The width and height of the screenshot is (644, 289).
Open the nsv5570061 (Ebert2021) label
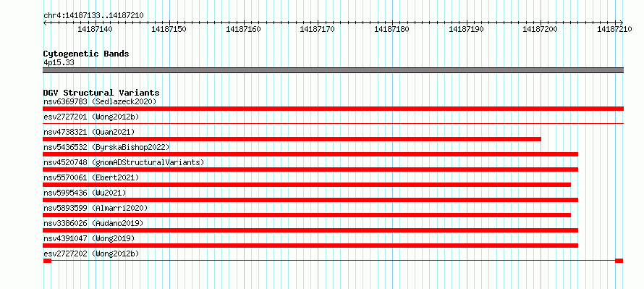(91, 177)
